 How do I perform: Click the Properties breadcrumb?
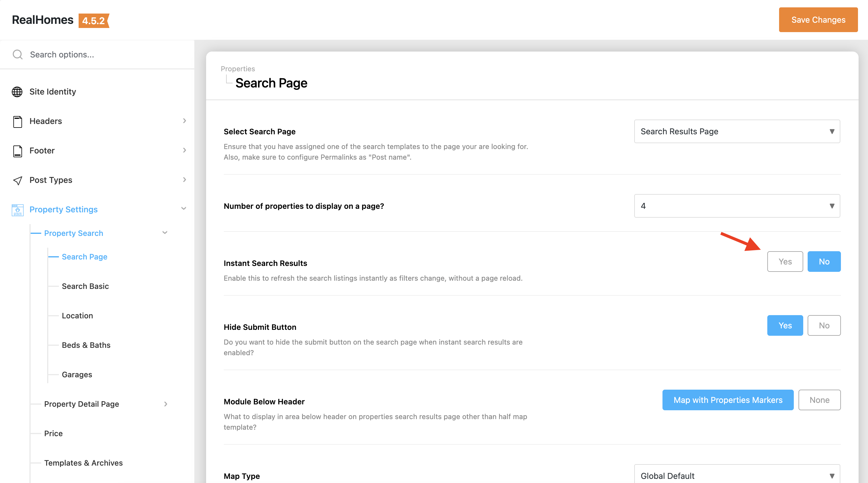coord(238,69)
